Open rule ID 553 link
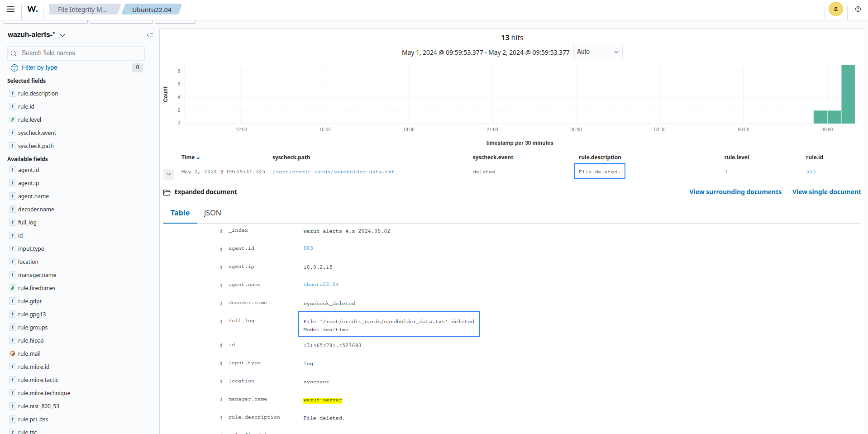Image resolution: width=868 pixels, height=434 pixels. tap(811, 172)
